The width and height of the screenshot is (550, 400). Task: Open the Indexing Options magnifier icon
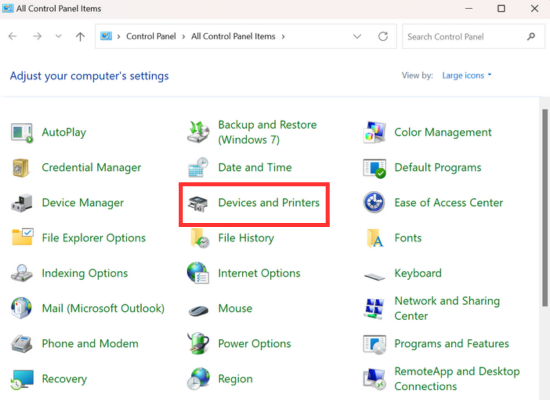22,273
